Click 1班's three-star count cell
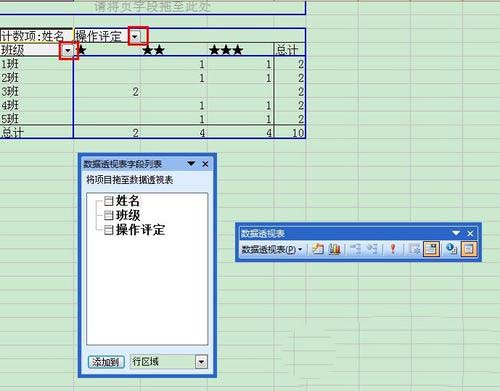 tap(268, 64)
